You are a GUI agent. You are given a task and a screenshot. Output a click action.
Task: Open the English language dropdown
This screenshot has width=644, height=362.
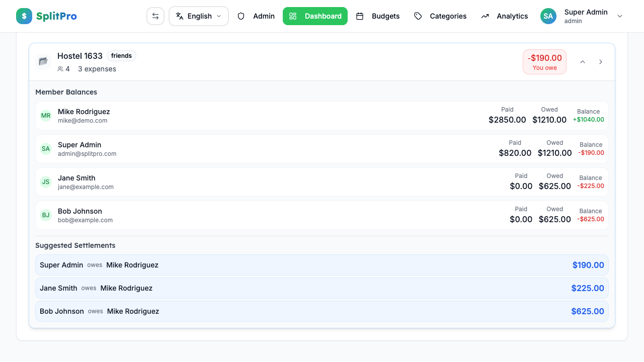pyautogui.click(x=198, y=16)
